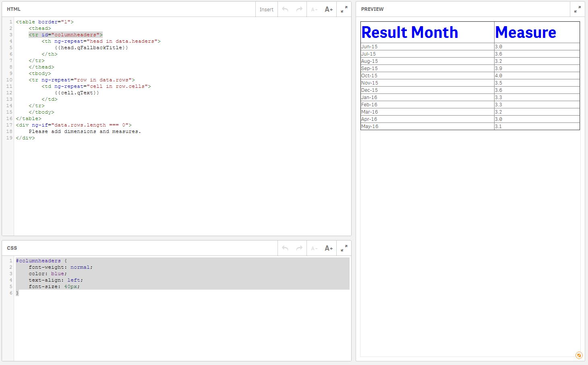
Task: Click the opening tbody tag line
Action: [40, 73]
